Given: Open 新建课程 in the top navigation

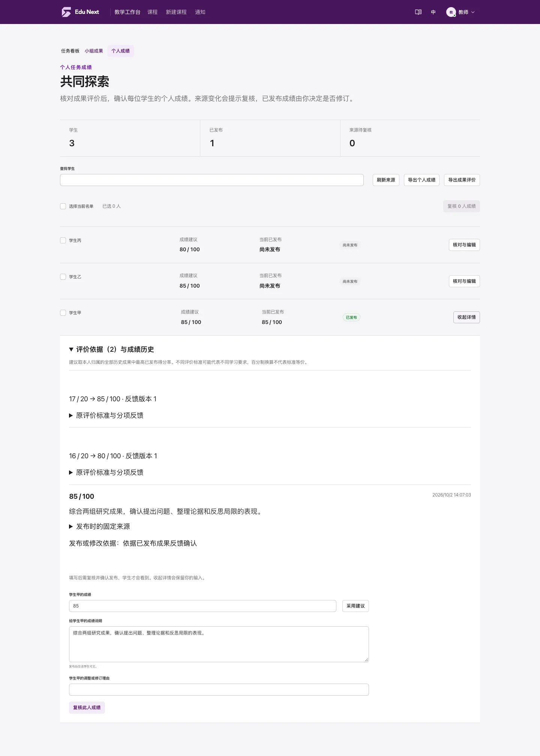Looking at the screenshot, I should pos(176,12).
